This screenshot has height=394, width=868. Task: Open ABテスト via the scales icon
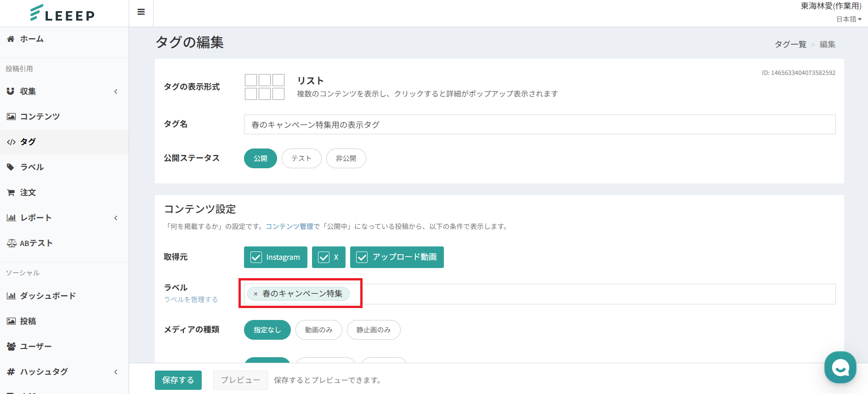[x=11, y=243]
